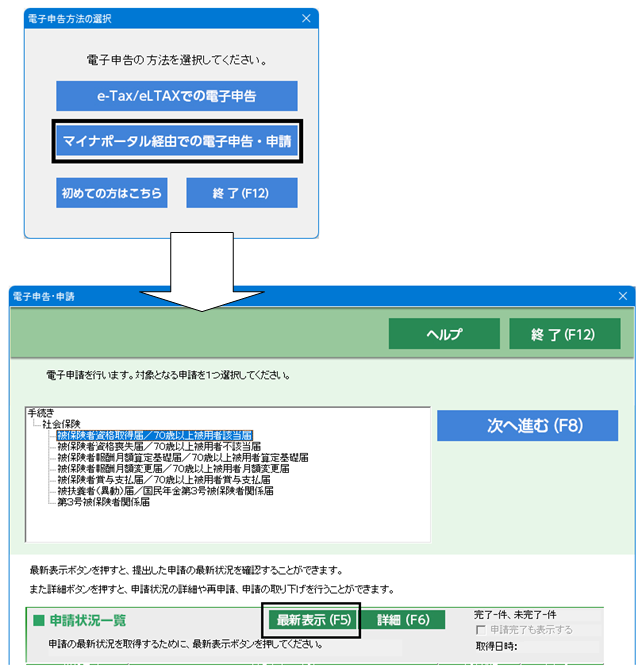The width and height of the screenshot is (642, 672).
Task: Toggle 申請完了も表示する checkbox
Action: pos(480,630)
